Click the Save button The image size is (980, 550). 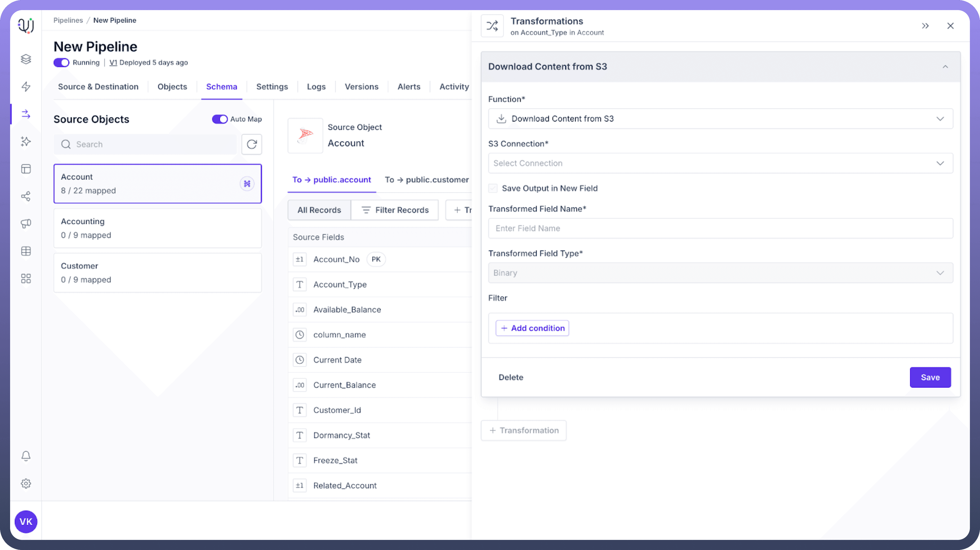click(930, 377)
